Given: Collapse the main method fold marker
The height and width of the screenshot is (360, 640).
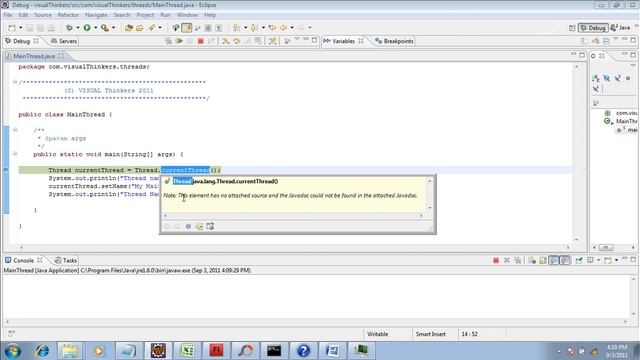Looking at the screenshot, I should pyautogui.click(x=15, y=154).
